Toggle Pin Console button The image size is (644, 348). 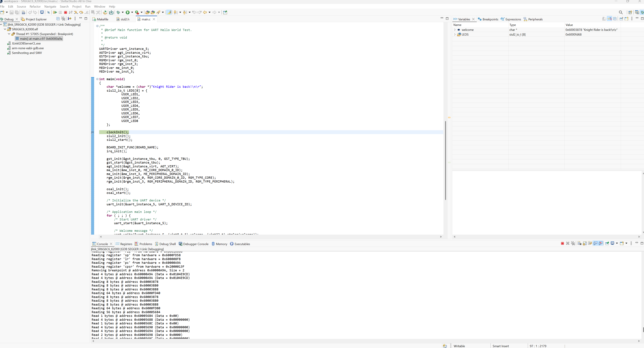(x=607, y=243)
